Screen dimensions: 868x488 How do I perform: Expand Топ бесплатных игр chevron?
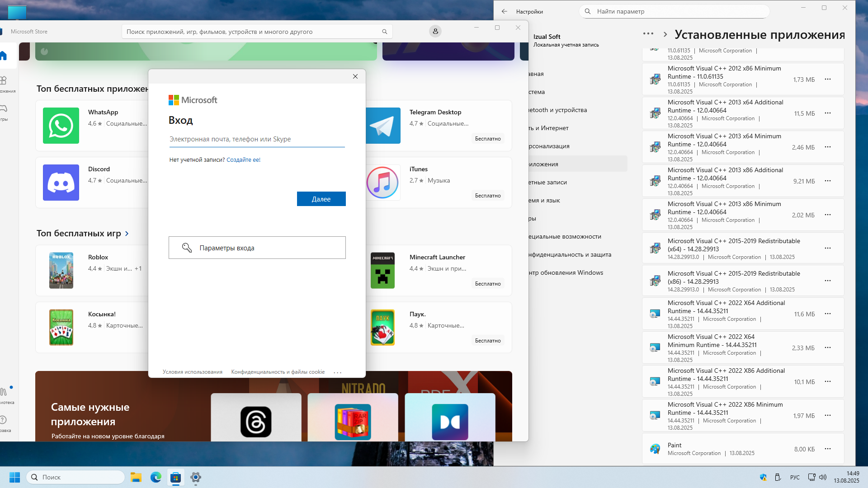[127, 234]
